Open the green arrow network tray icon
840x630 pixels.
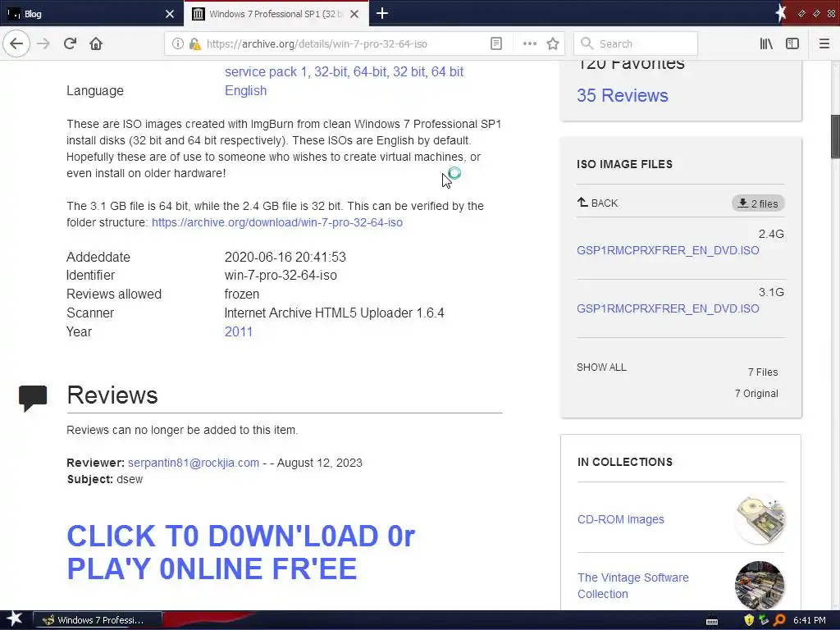(765, 620)
